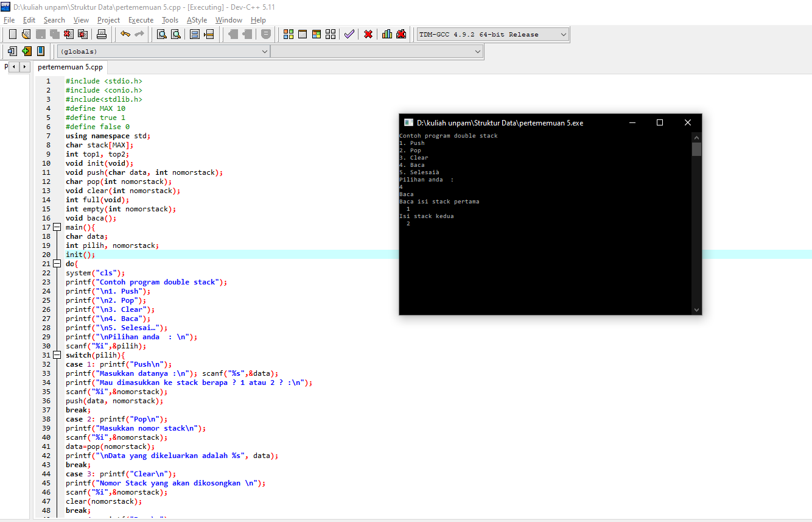Click the greyed Redo arrow icon
Image resolution: width=812 pixels, height=522 pixels.
[x=139, y=34]
